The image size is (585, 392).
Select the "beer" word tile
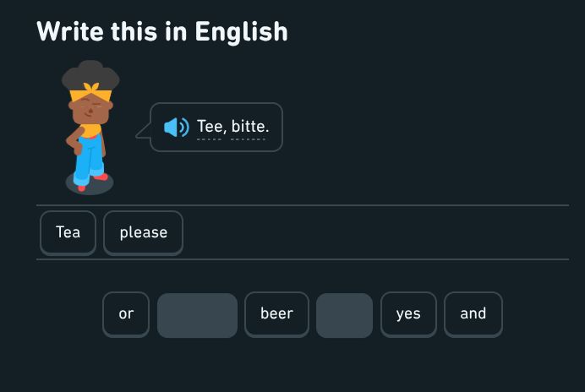point(276,314)
